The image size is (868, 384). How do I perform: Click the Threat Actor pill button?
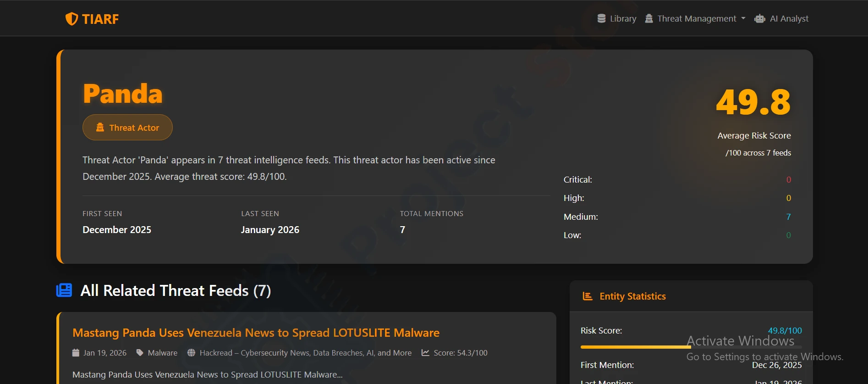tap(127, 128)
